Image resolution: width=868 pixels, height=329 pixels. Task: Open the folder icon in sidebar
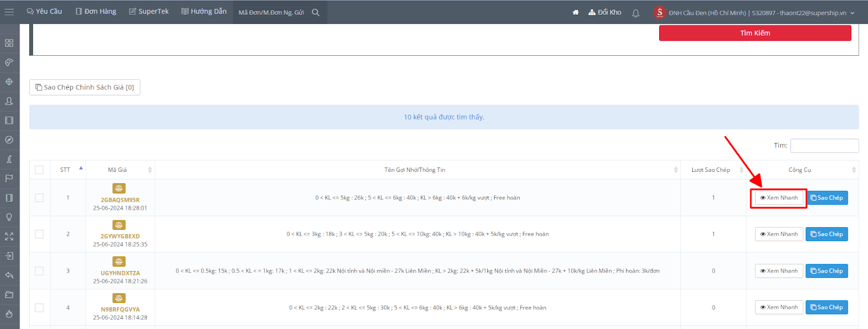(x=9, y=294)
